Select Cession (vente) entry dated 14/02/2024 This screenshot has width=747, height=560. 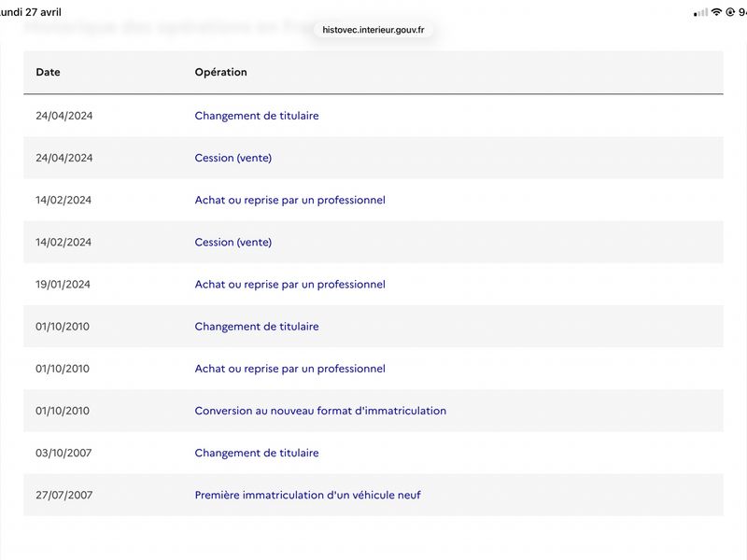(x=233, y=243)
